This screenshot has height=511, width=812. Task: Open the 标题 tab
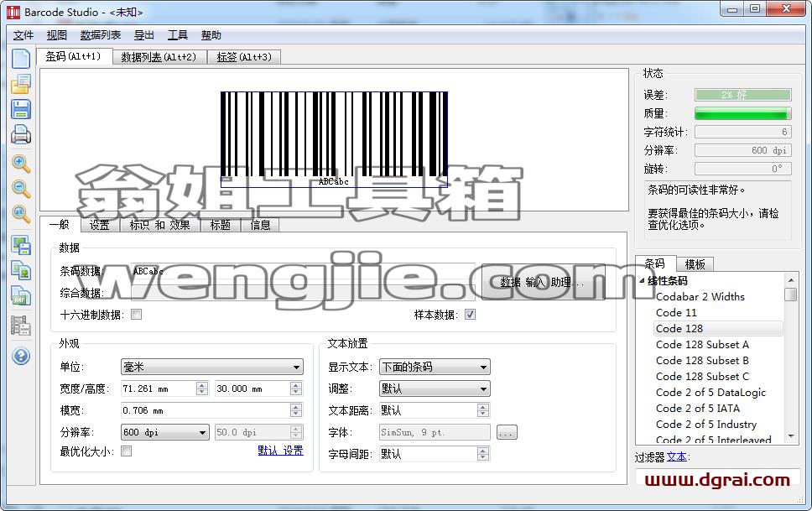[220, 225]
